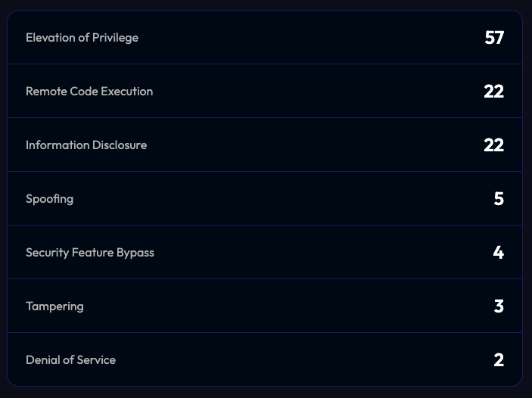Click the count 22 beside Remote Code Execution
The height and width of the screenshot is (398, 532).
click(493, 92)
